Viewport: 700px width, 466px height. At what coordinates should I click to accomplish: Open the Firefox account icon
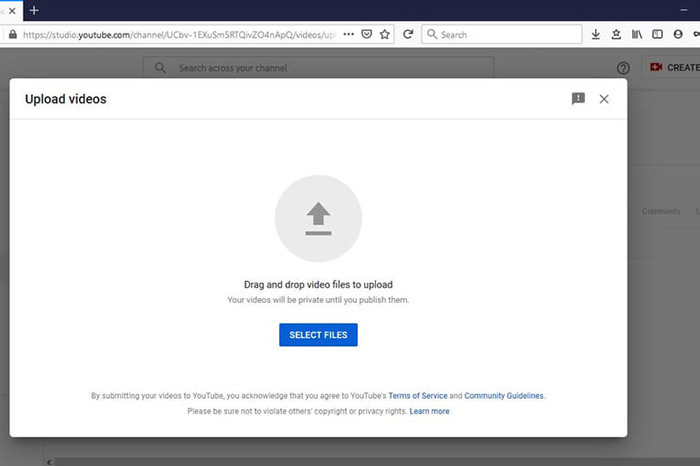click(x=678, y=34)
